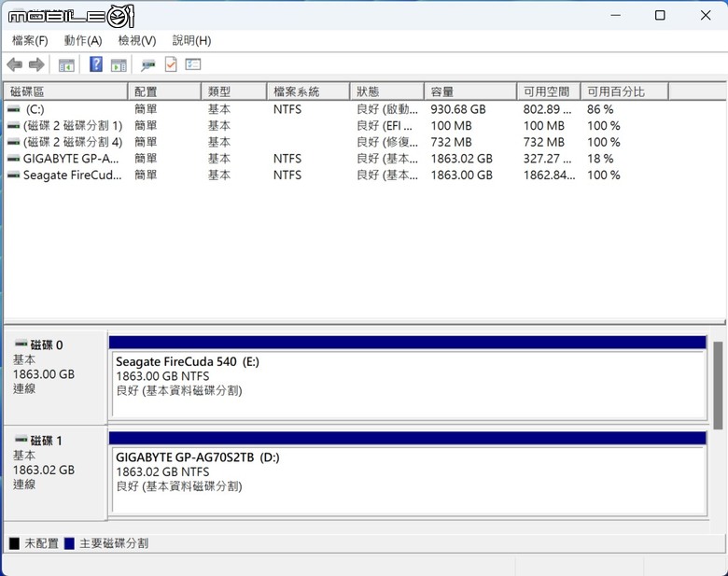Click the 327.27 free space cell
This screenshot has width=728, height=576.
(x=547, y=159)
